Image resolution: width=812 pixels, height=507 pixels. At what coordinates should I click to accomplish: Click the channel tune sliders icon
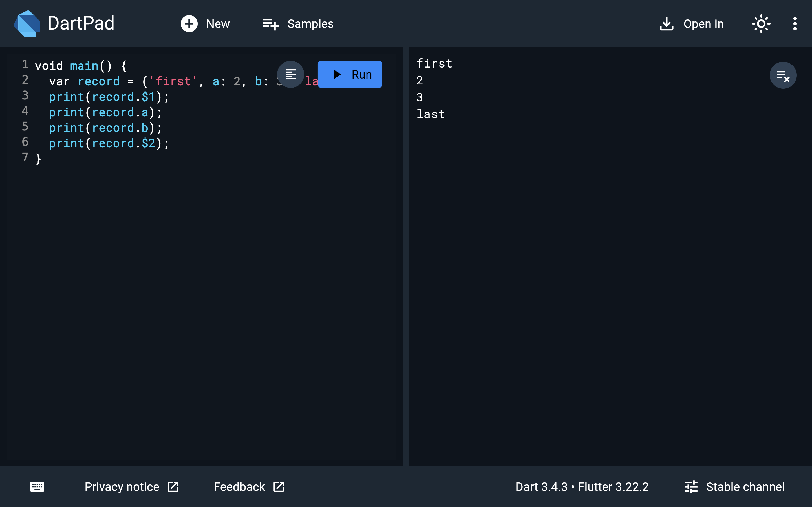point(691,486)
